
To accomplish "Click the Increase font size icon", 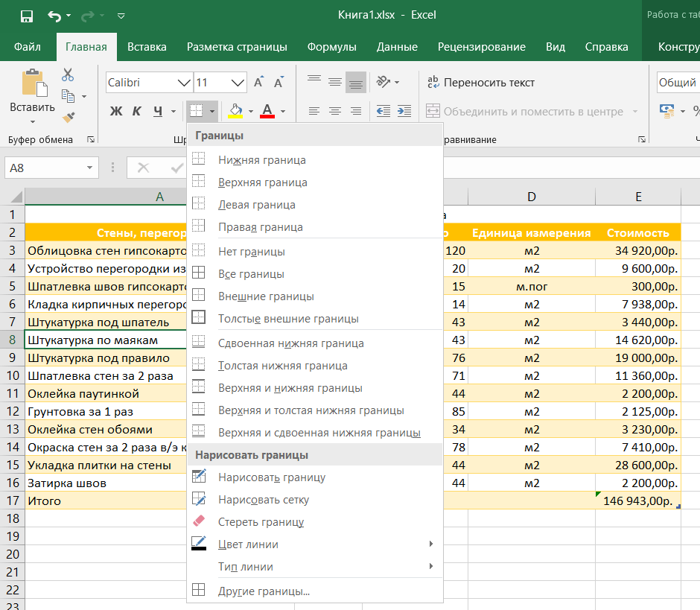I will [x=258, y=83].
